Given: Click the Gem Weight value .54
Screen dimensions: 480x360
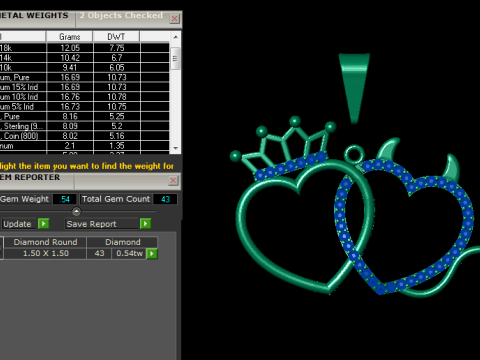Looking at the screenshot, I should click(x=65, y=199).
